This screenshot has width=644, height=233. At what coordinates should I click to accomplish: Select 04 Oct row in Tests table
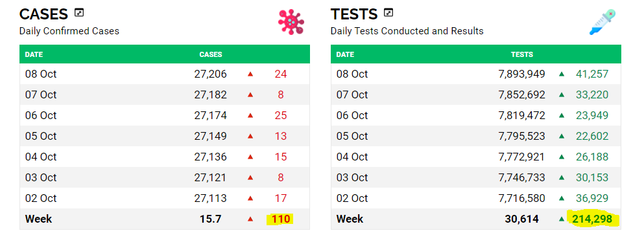click(x=475, y=157)
